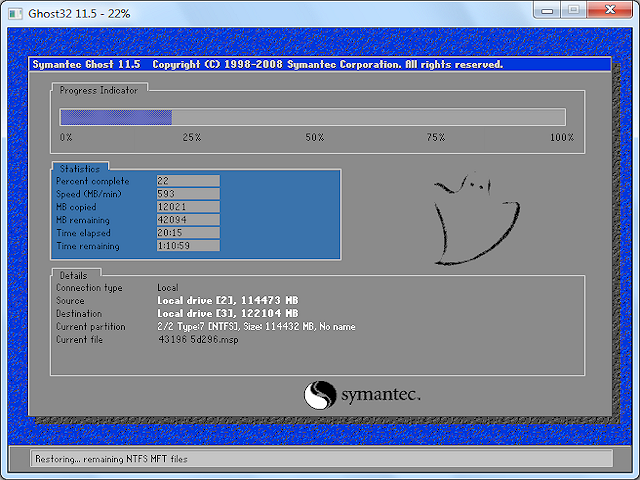
Task: Click the Destination Local drive [3] text
Action: coord(227,314)
